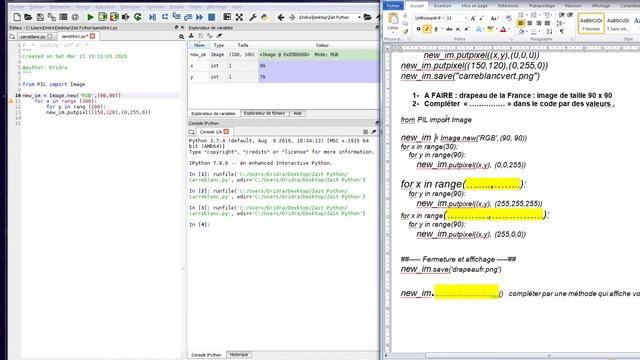The width and height of the screenshot is (640, 360).
Task: Apply the Normal style in Word
Action: click(591, 23)
